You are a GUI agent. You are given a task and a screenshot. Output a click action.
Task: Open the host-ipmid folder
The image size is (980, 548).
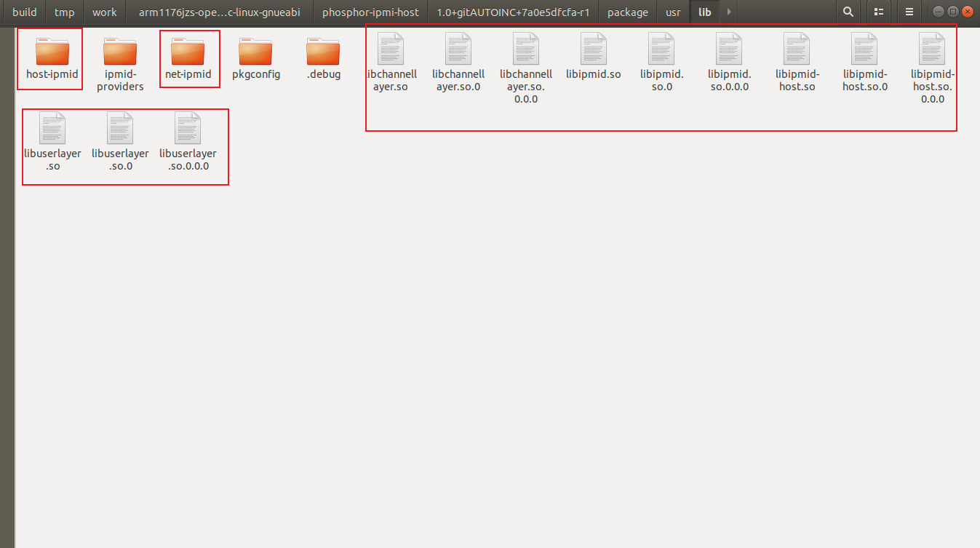pyautogui.click(x=49, y=58)
